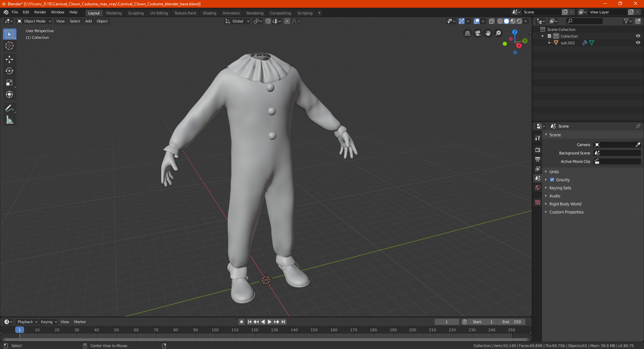Image resolution: width=644 pixels, height=349 pixels.
Task: Add a new workspace with plus button
Action: 319,13
